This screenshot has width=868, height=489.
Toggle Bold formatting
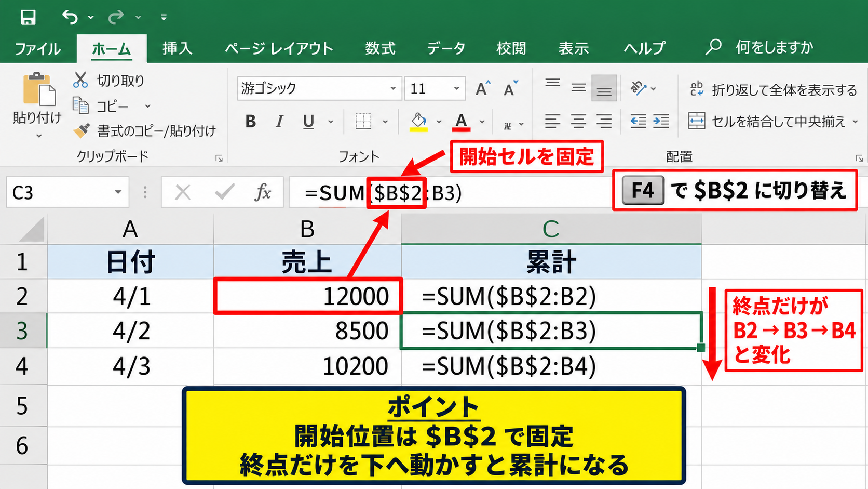(251, 122)
